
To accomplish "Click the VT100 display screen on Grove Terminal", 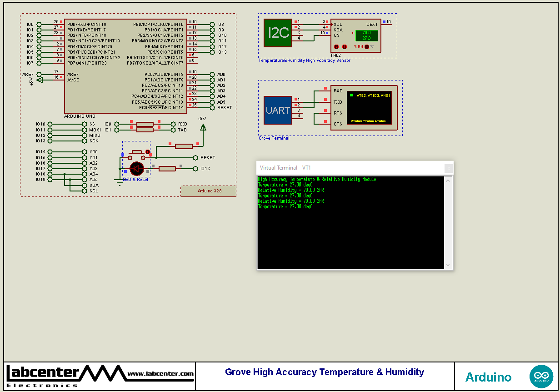I will click(370, 108).
